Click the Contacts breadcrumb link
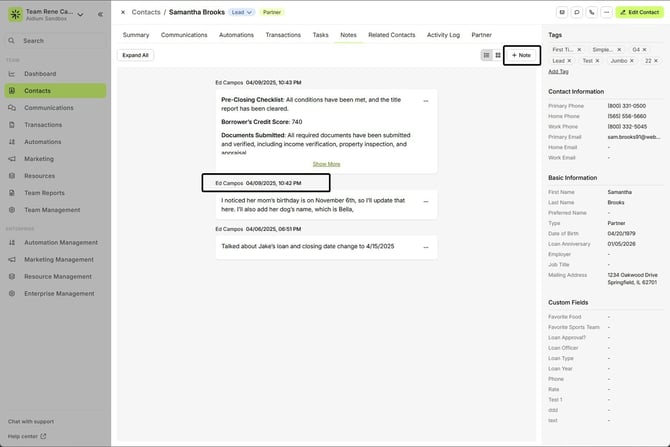670x447 pixels. 146,12
